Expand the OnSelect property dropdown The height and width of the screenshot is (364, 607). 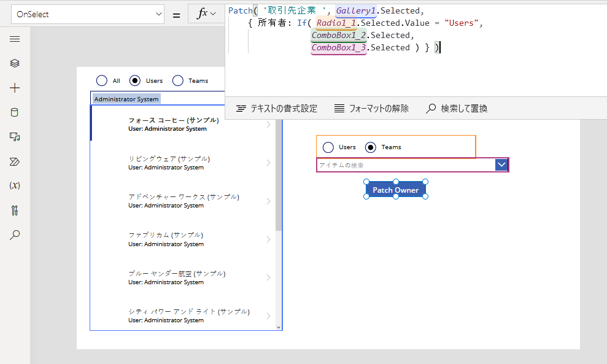point(159,14)
